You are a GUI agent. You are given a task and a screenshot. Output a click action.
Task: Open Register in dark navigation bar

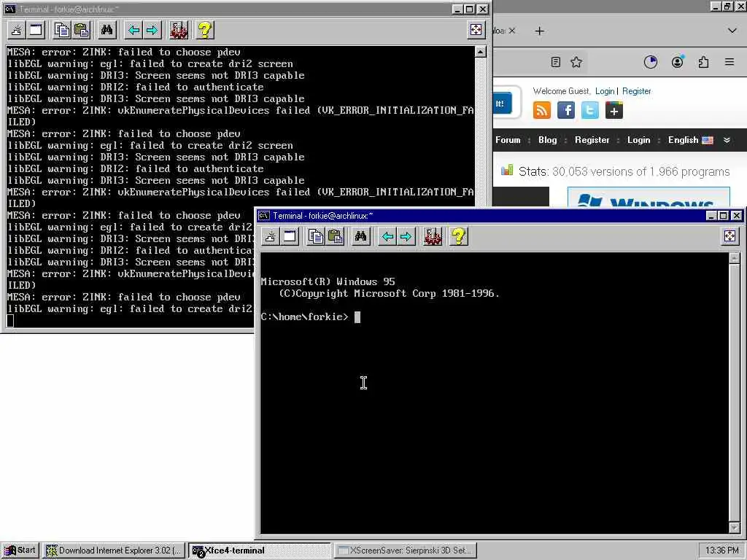tap(592, 140)
